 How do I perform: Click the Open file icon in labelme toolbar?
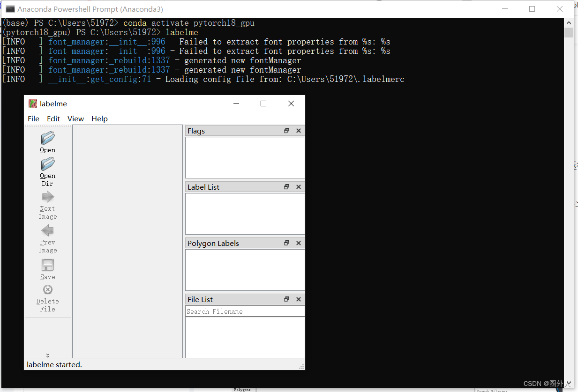click(x=47, y=138)
